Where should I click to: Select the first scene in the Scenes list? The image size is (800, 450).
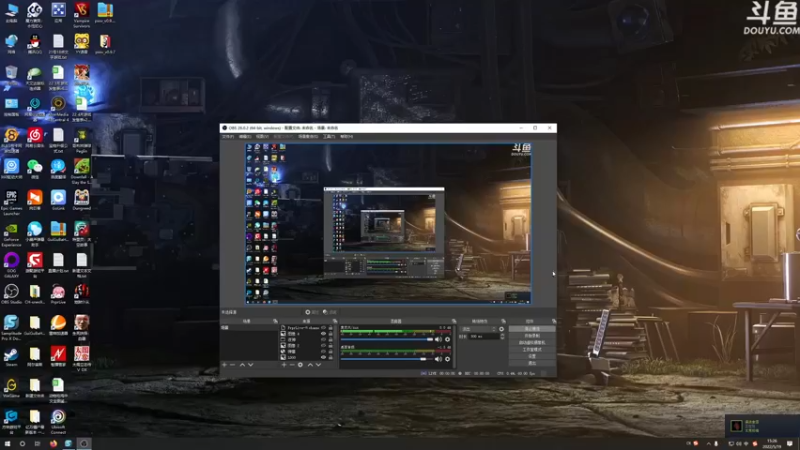(x=248, y=328)
